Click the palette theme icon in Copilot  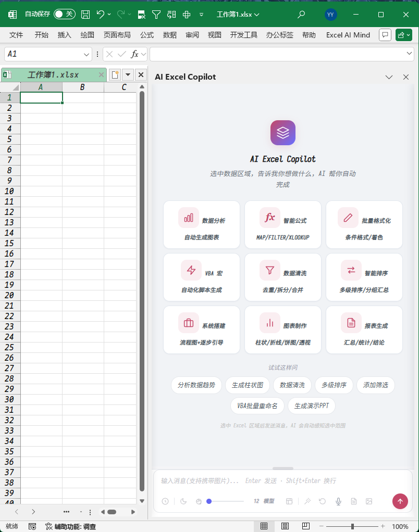199,501
